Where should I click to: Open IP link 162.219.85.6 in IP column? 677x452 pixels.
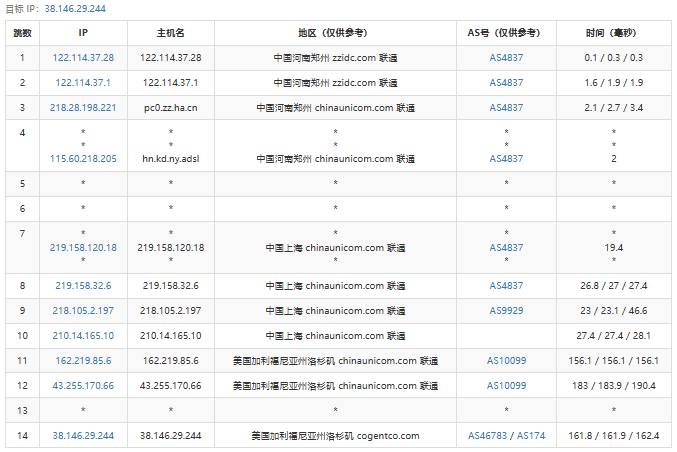[83, 361]
